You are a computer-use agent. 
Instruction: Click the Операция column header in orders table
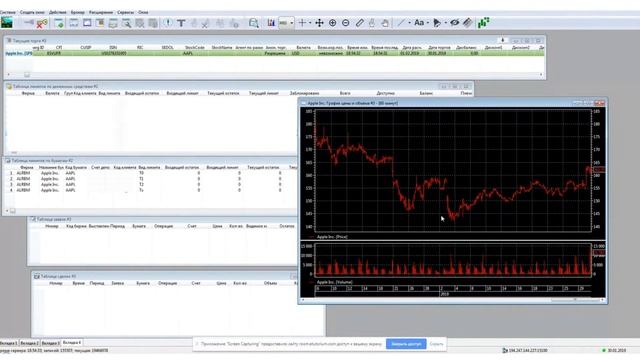(x=163, y=226)
